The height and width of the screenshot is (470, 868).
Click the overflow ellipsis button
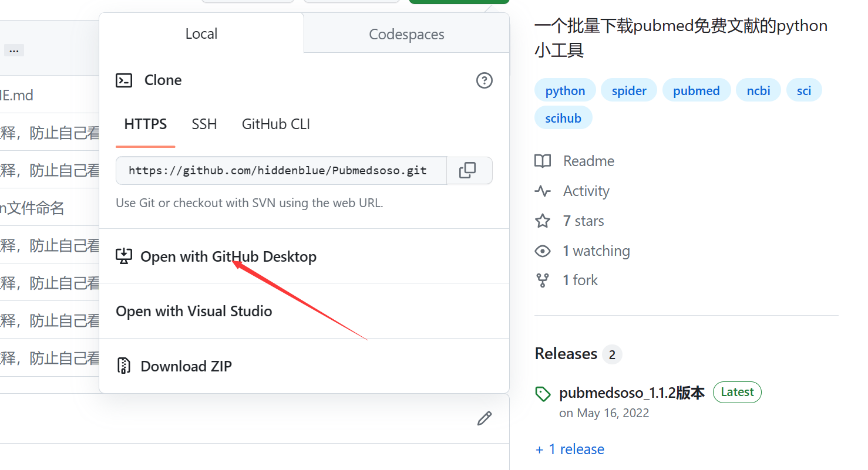(x=14, y=50)
